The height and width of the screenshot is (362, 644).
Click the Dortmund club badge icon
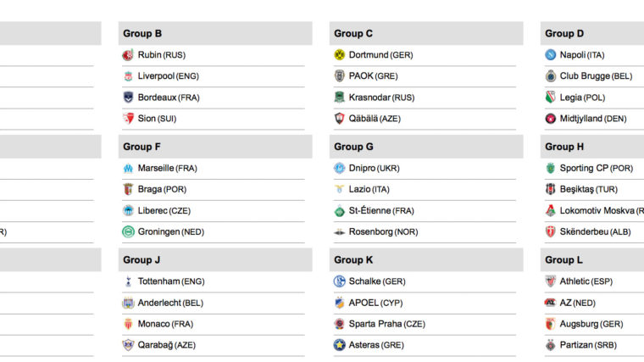339,55
